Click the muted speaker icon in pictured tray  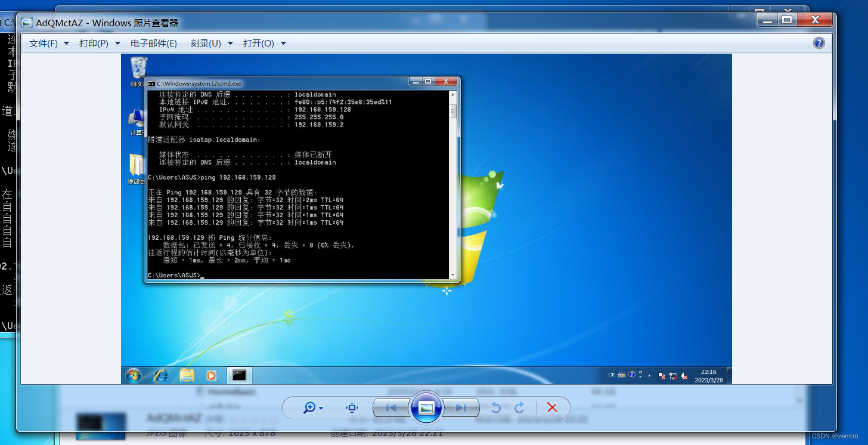point(684,376)
